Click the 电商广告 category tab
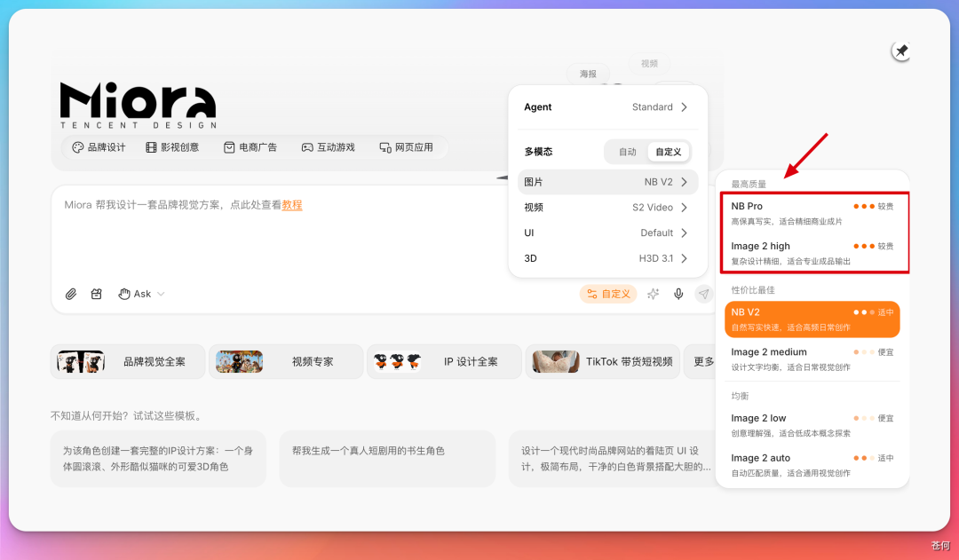959x560 pixels. (x=250, y=147)
